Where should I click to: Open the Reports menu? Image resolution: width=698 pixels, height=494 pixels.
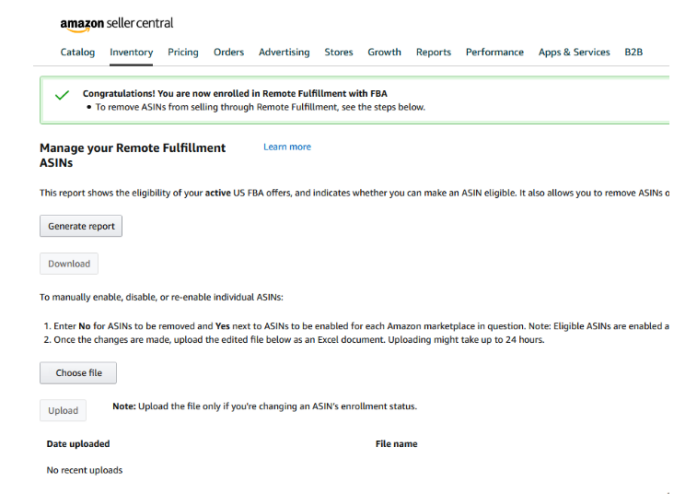pyautogui.click(x=434, y=52)
